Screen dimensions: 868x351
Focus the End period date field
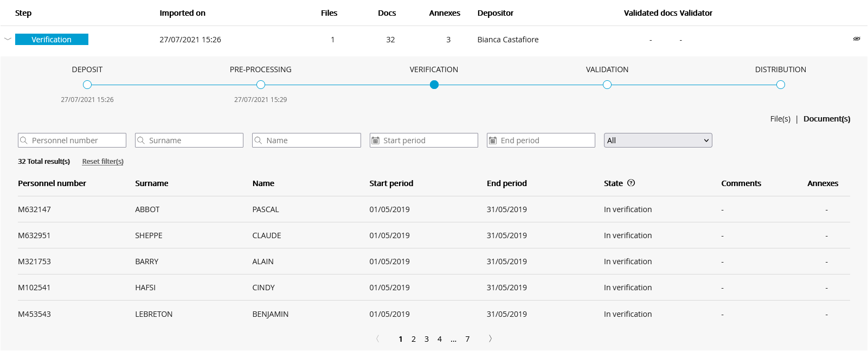[x=541, y=140]
